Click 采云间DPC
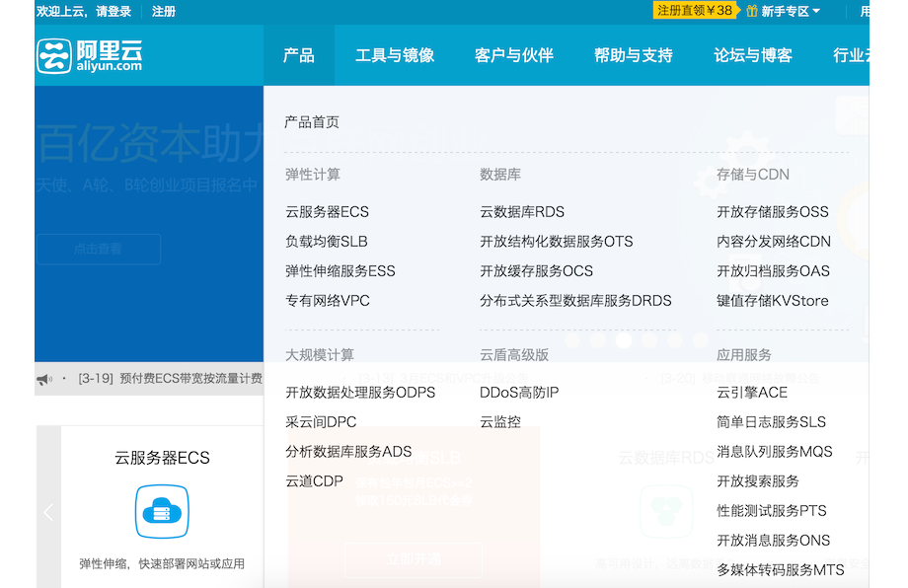 click(321, 422)
